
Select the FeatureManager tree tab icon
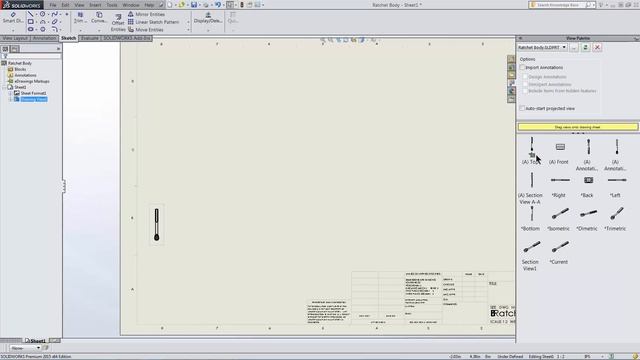click(x=5, y=49)
